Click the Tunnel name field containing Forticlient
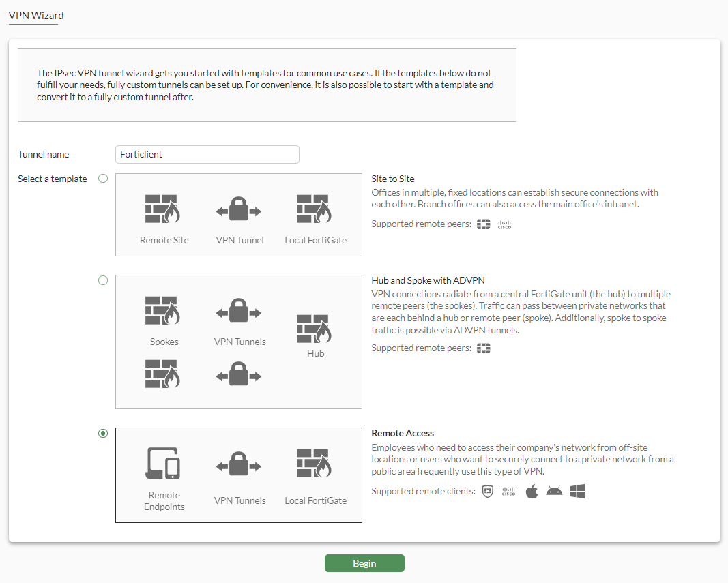This screenshot has height=583, width=728. 207,154
